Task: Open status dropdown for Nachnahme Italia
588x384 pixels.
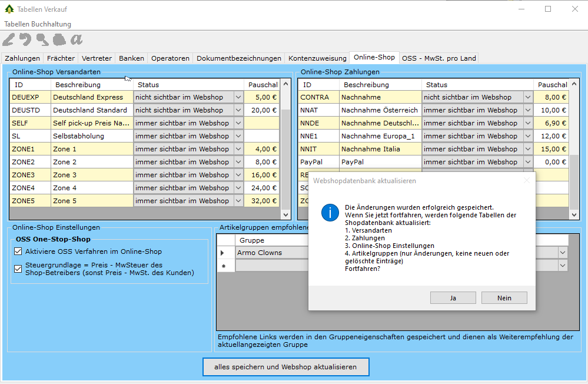Action: point(528,149)
